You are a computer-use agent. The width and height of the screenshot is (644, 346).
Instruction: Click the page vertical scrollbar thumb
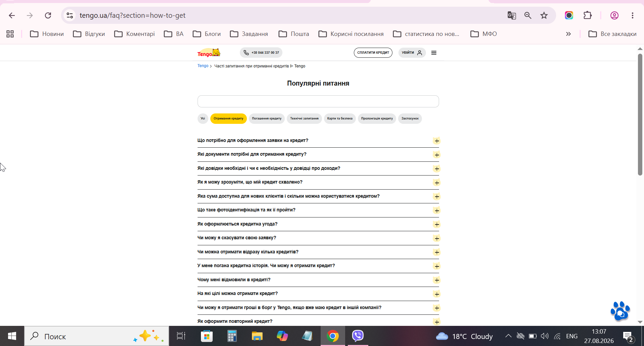pos(640,114)
